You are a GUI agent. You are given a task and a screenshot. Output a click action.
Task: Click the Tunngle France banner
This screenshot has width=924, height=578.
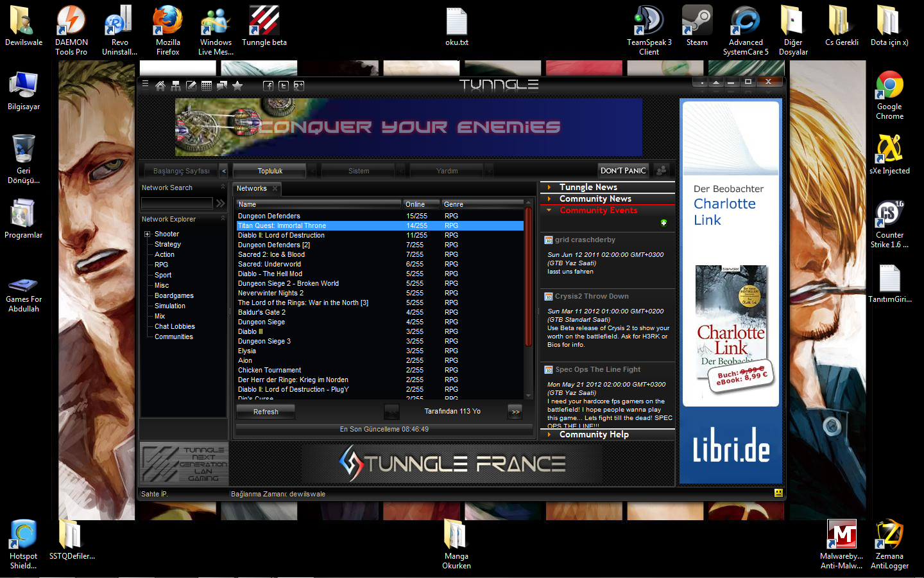click(x=452, y=464)
